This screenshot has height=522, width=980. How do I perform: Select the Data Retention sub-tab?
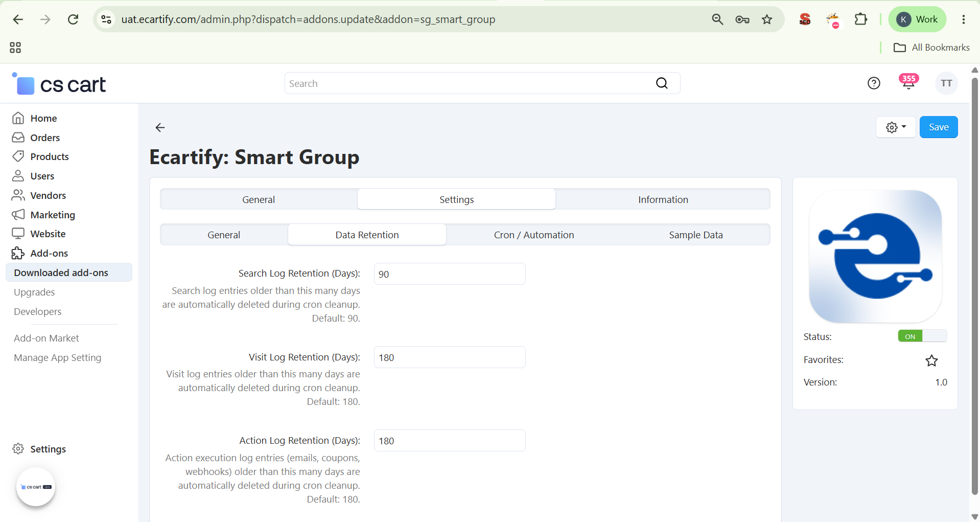click(x=367, y=235)
